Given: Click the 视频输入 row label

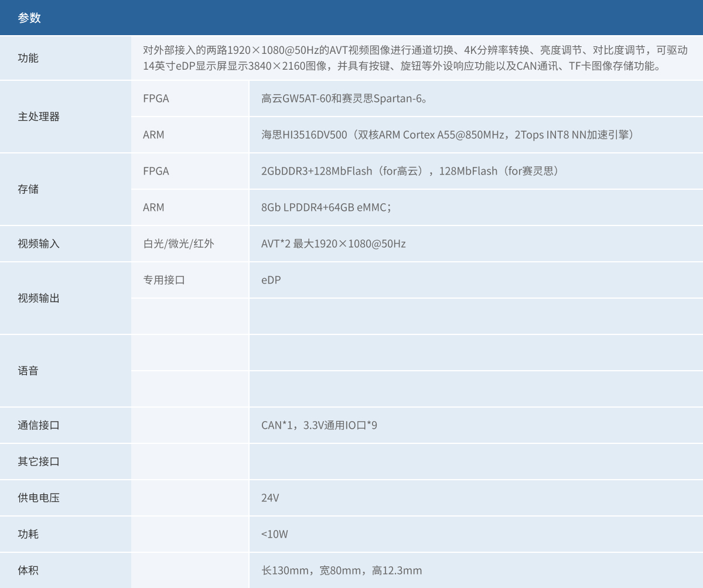Looking at the screenshot, I should tap(39, 244).
